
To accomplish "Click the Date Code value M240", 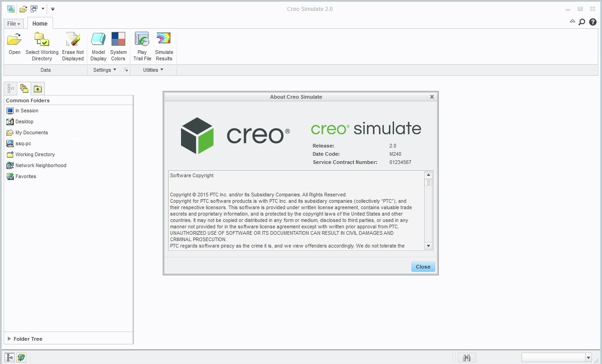I will click(395, 154).
